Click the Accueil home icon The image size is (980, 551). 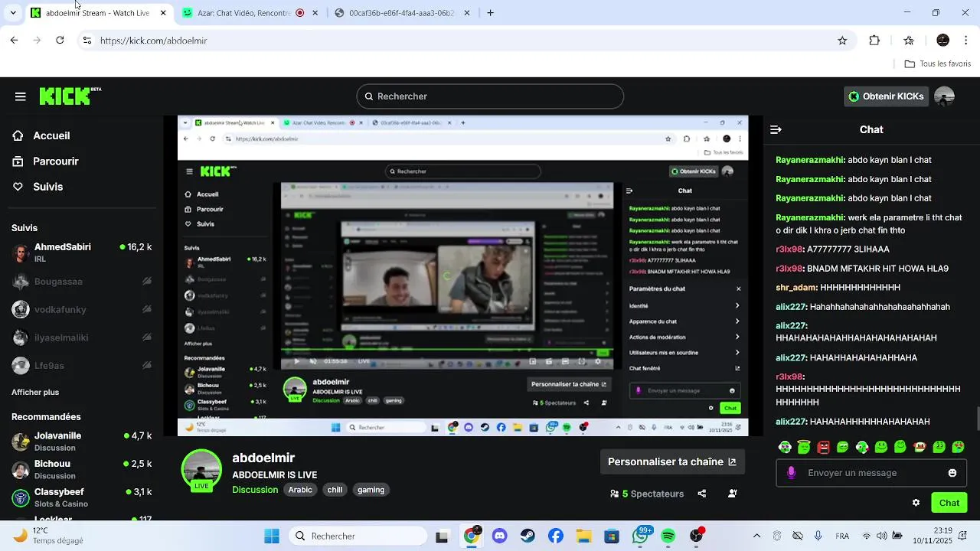(x=18, y=135)
